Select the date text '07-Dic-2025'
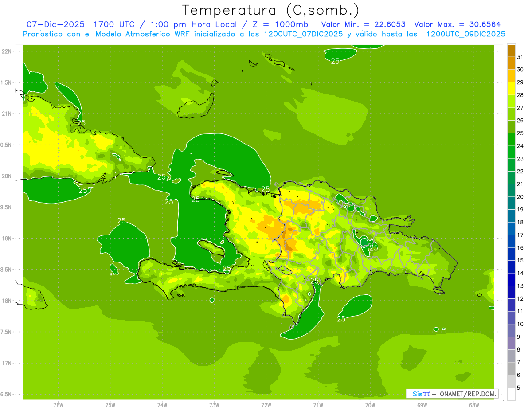This screenshot has width=532, height=411. (x=55, y=24)
